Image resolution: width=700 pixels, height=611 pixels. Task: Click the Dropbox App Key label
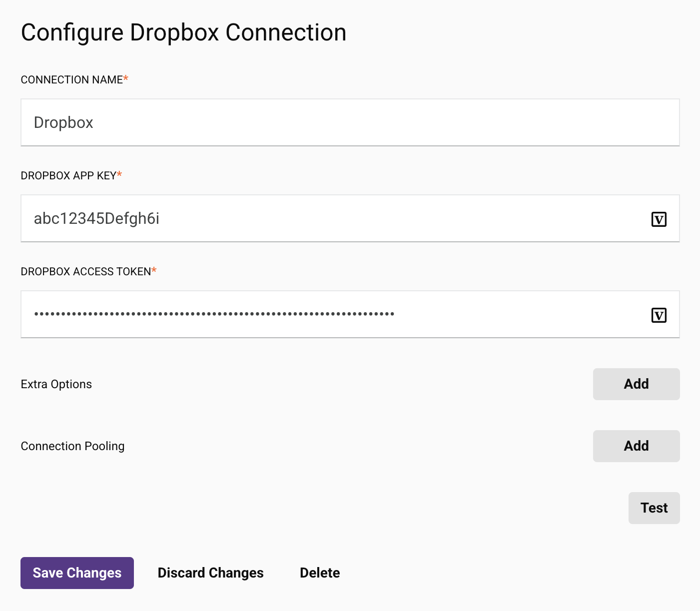coord(68,176)
